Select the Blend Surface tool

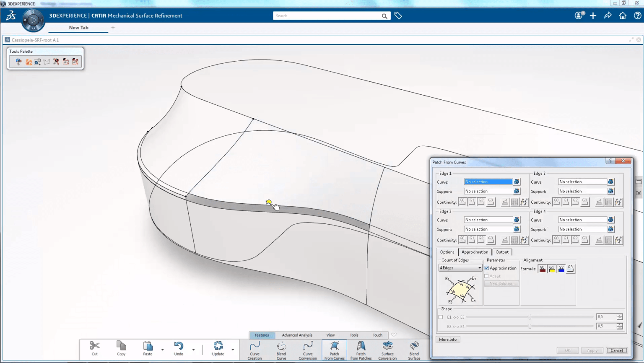pos(414,350)
